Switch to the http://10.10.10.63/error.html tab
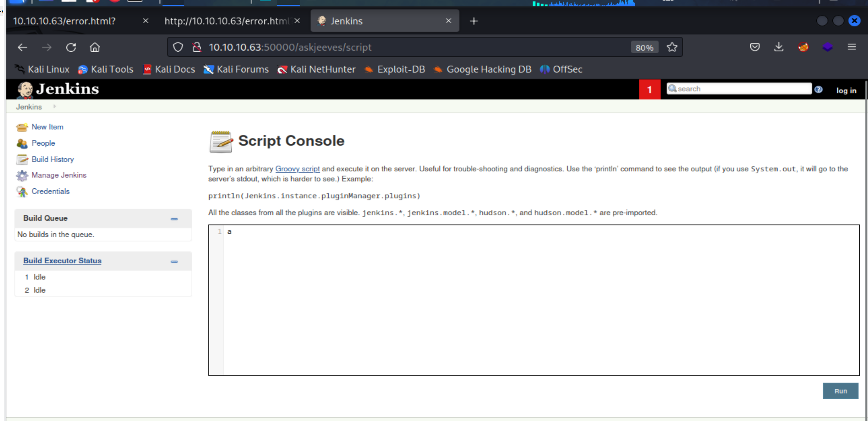The width and height of the screenshot is (868, 421). point(232,21)
